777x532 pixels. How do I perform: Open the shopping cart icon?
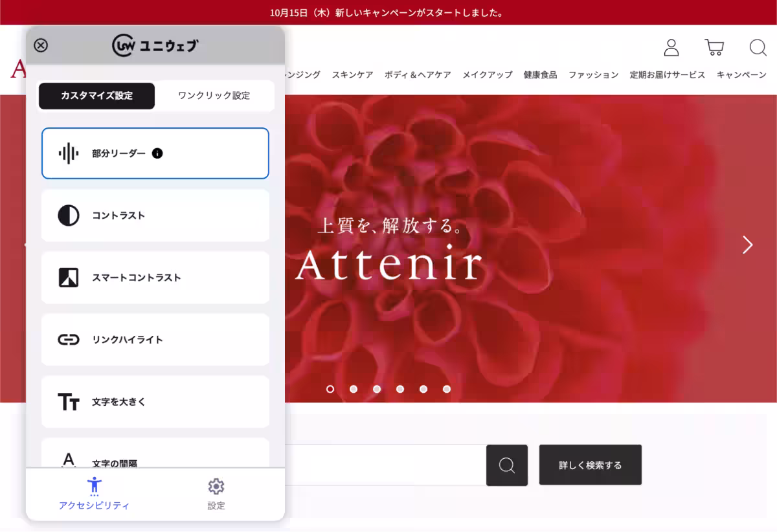coord(714,47)
